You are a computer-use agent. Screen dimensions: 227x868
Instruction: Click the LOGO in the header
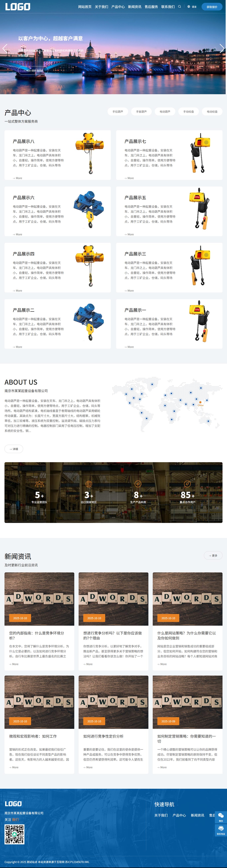coord(17,7)
